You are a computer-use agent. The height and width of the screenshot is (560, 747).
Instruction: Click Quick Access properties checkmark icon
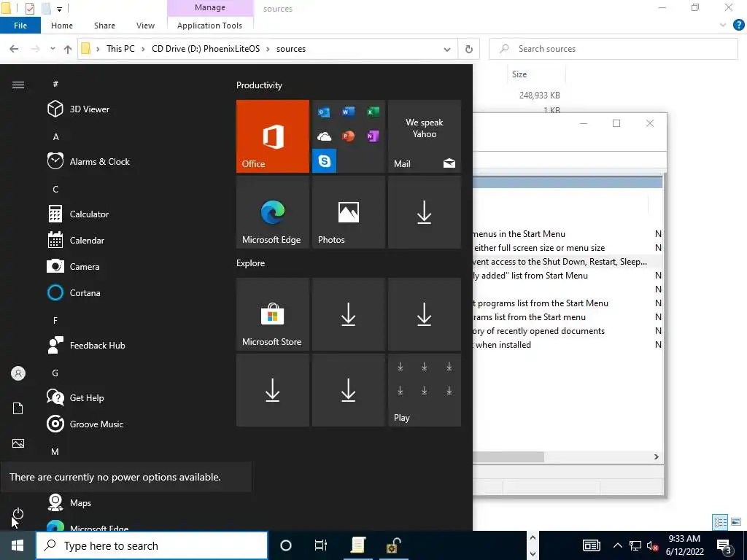coord(29,8)
